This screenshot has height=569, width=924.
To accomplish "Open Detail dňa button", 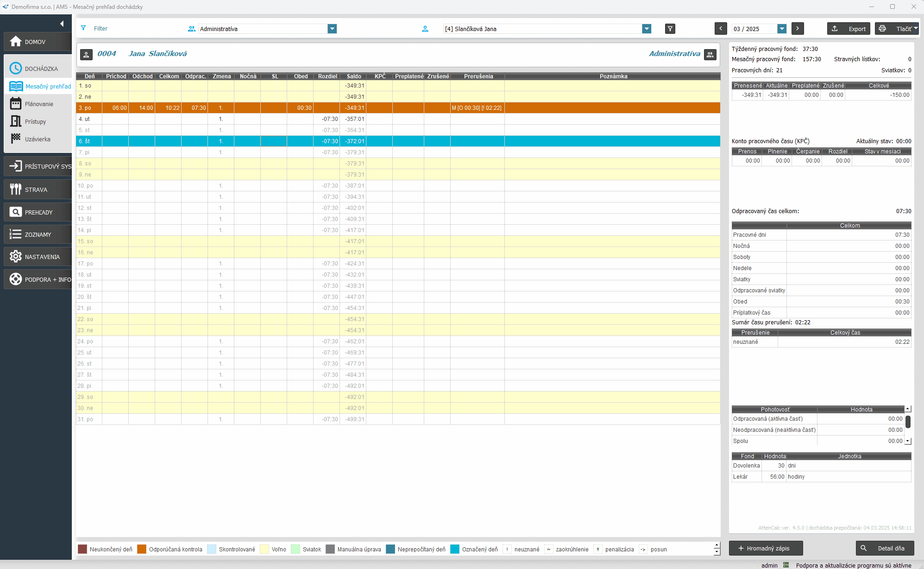I will pos(885,548).
